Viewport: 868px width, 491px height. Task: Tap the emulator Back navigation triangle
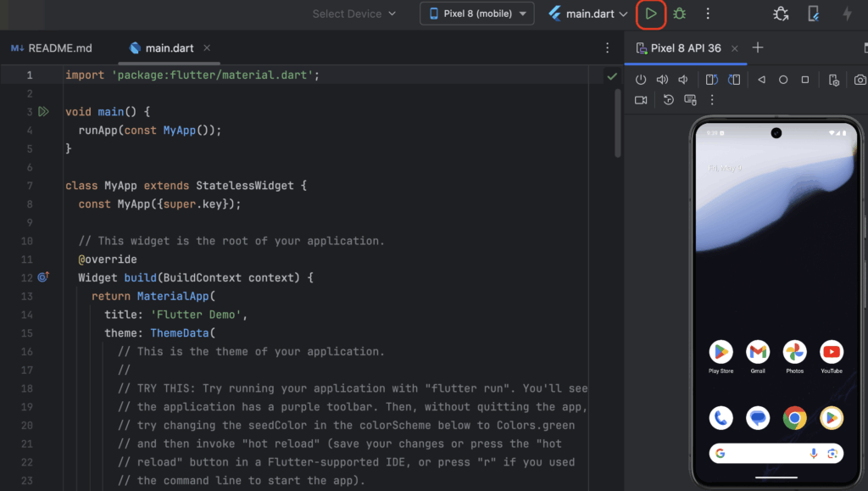(762, 80)
